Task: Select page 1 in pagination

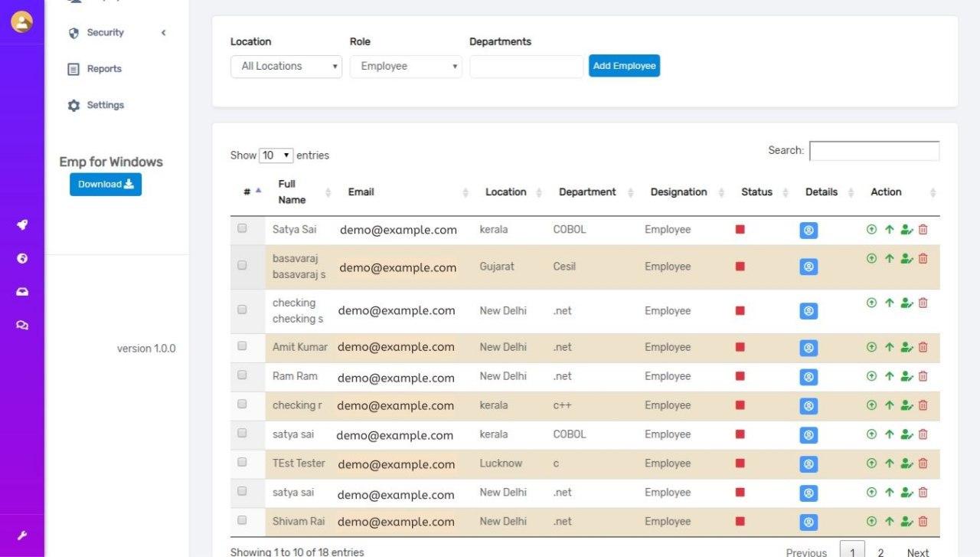Action: (x=852, y=550)
